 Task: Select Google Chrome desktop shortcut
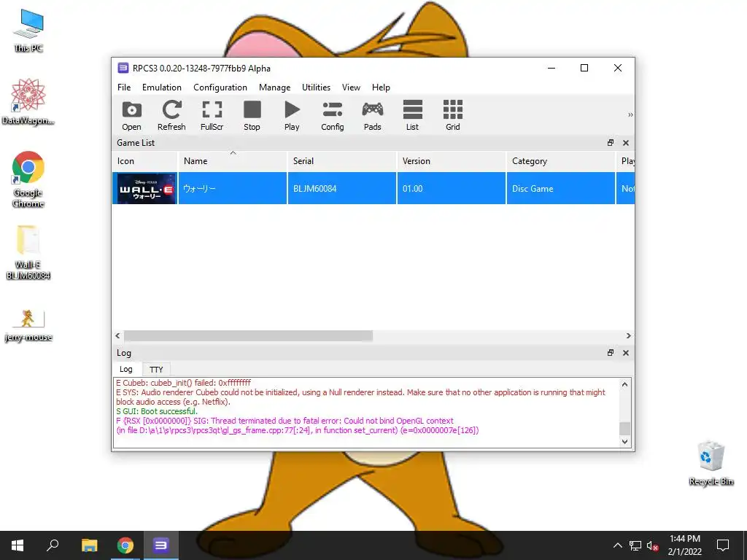coord(28,179)
